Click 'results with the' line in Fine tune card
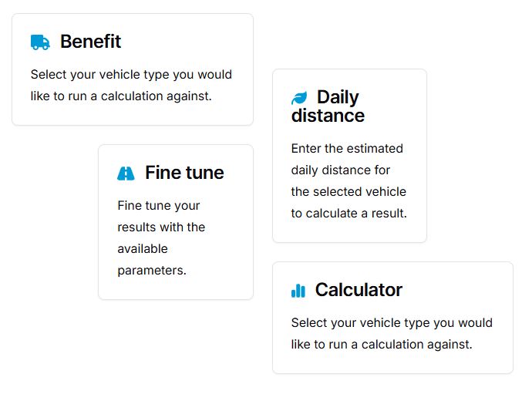Screen dimensions: 532x411 tap(161, 227)
